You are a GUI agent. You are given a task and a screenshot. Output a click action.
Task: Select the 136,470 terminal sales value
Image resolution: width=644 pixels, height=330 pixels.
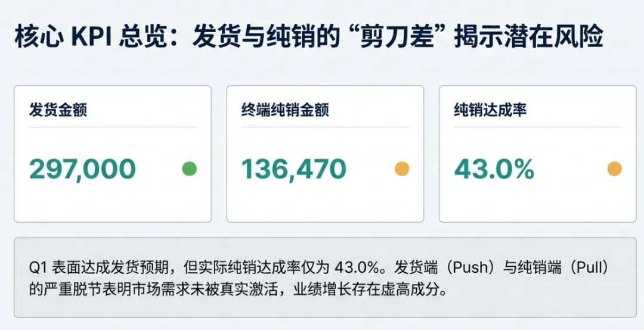[x=293, y=170]
